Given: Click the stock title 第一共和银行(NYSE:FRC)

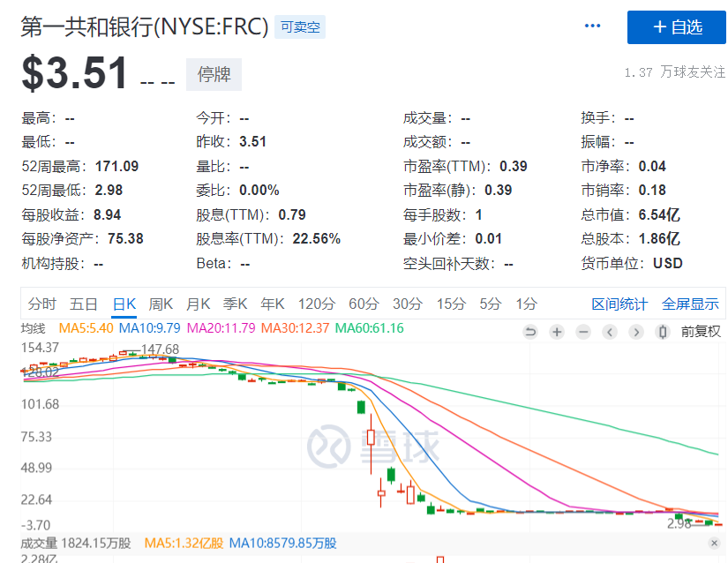Looking at the screenshot, I should [145, 26].
